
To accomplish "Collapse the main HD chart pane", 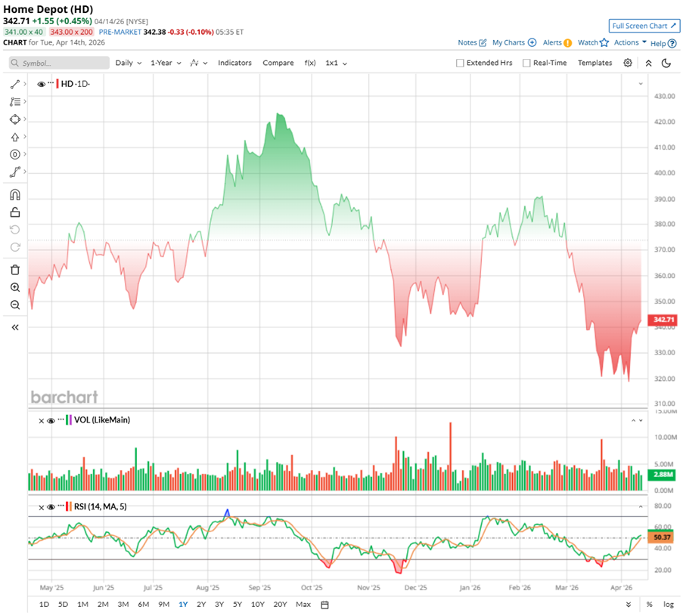I will 641,84.
